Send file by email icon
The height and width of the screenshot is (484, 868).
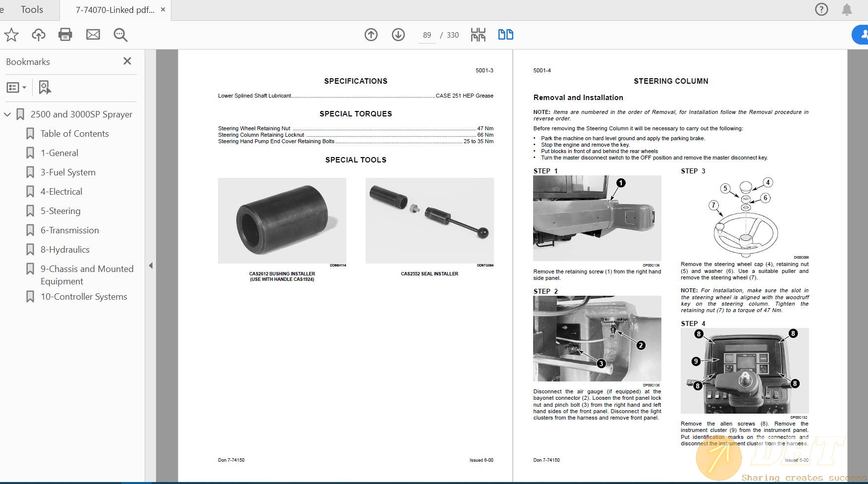pyautogui.click(x=93, y=35)
